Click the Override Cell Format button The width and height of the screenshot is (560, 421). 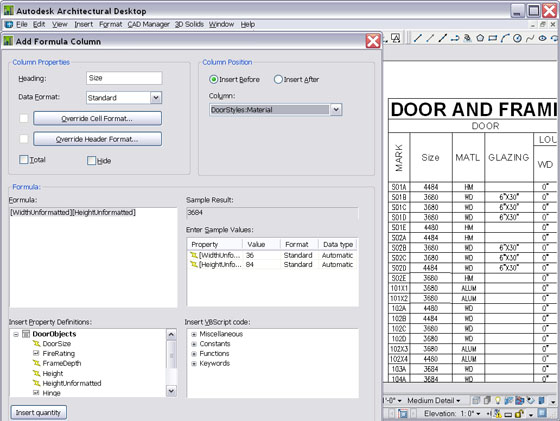[x=97, y=118]
